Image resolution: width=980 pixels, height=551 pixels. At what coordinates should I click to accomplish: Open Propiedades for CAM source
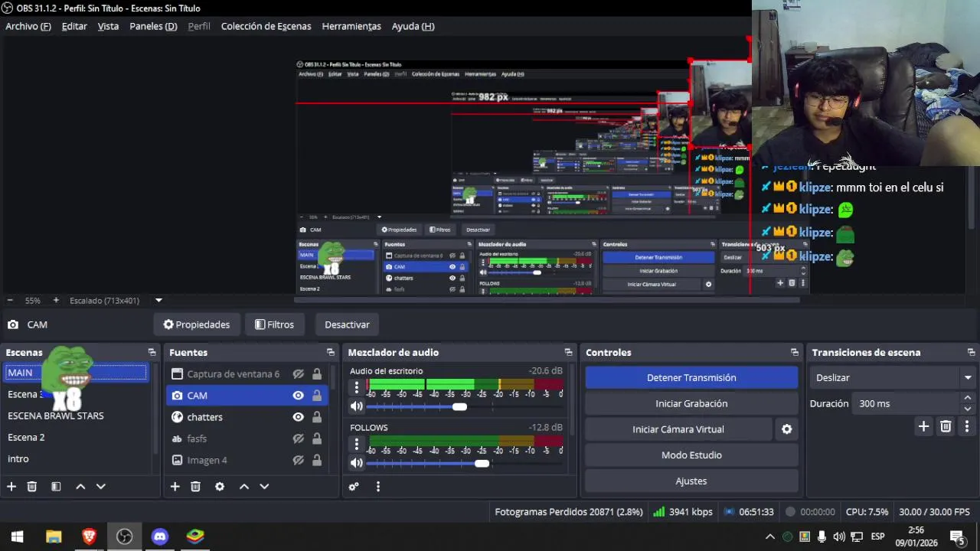click(x=196, y=324)
